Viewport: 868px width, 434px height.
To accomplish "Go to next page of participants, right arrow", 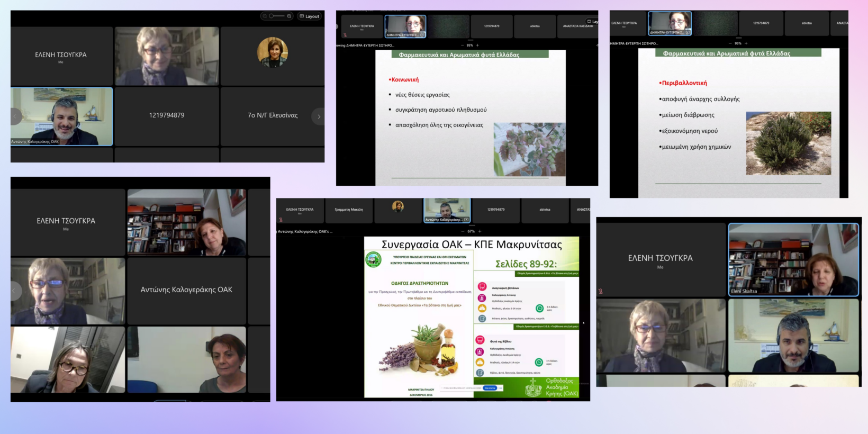I will point(318,116).
